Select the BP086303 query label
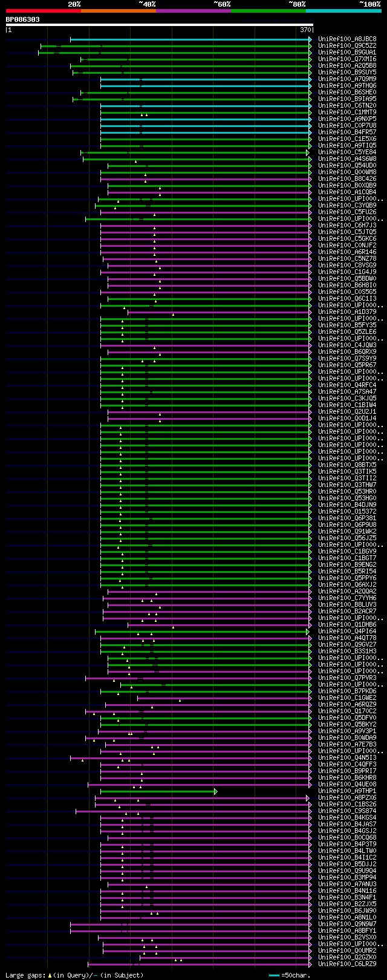Viewport: 387px width, 980px height. click(23, 19)
